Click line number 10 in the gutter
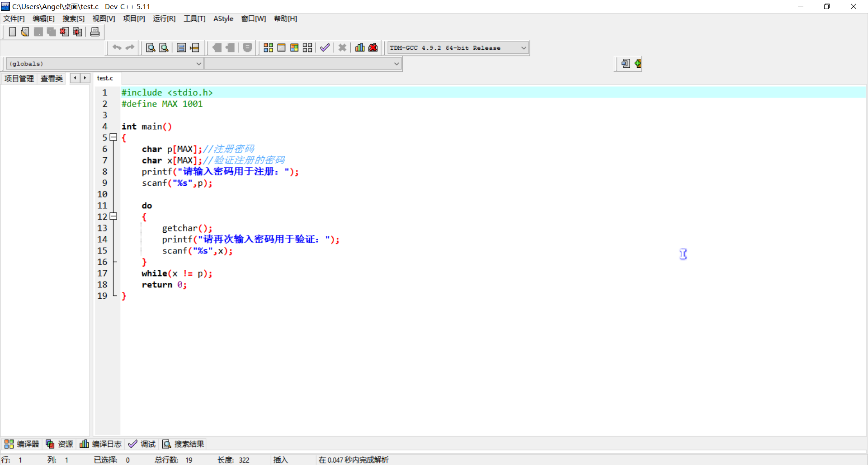The width and height of the screenshot is (868, 465). pyautogui.click(x=103, y=194)
